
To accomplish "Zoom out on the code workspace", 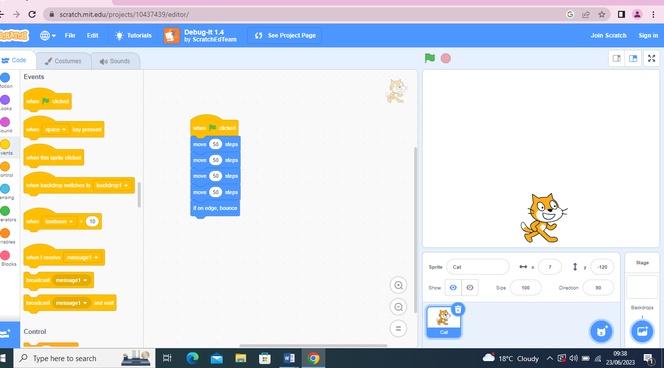I will click(x=398, y=307).
